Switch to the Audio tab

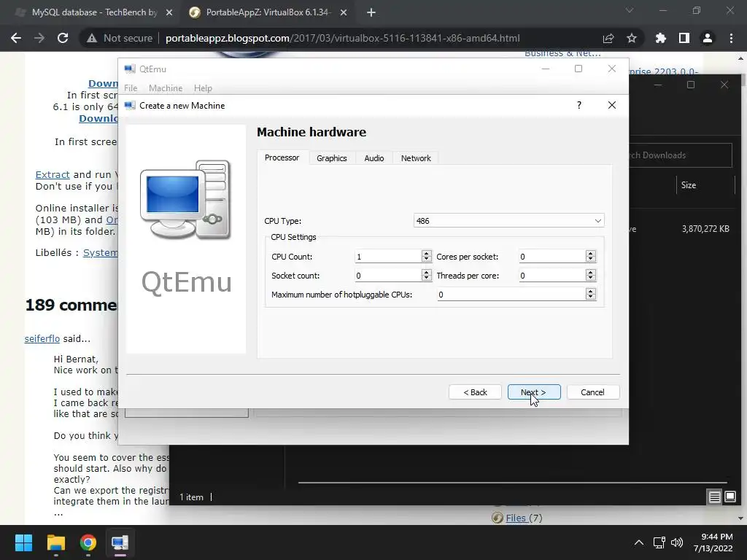[x=374, y=158]
